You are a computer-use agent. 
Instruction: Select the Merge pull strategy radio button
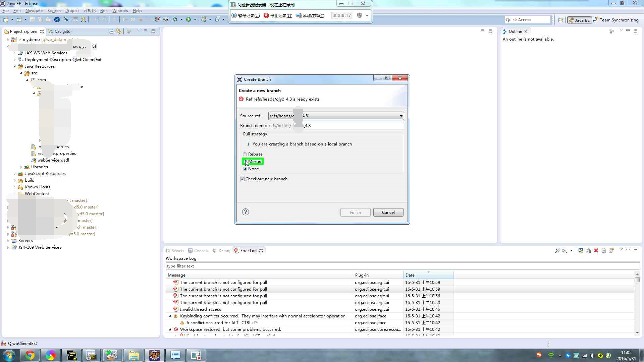245,161
